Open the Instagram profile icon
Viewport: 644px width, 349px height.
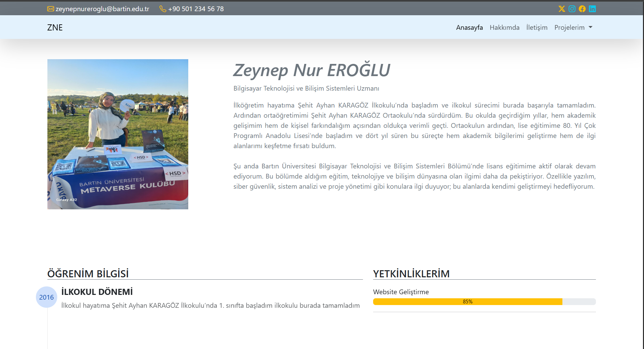click(572, 9)
